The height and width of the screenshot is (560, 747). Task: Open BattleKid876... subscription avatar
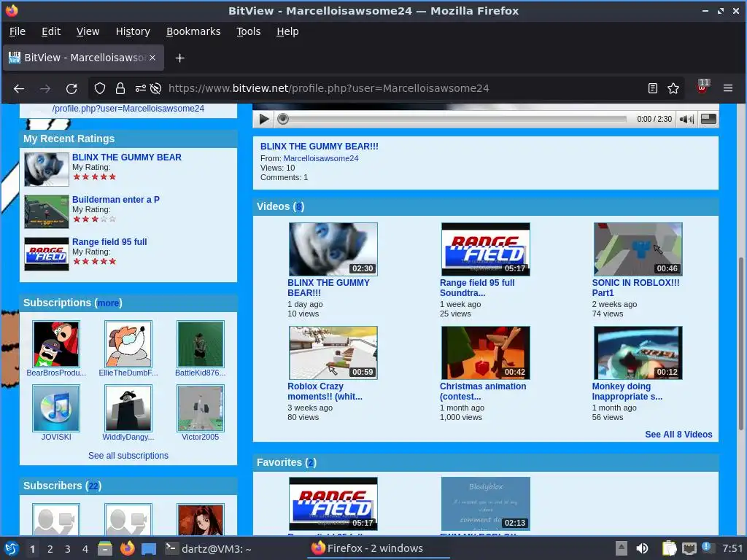tap(200, 344)
